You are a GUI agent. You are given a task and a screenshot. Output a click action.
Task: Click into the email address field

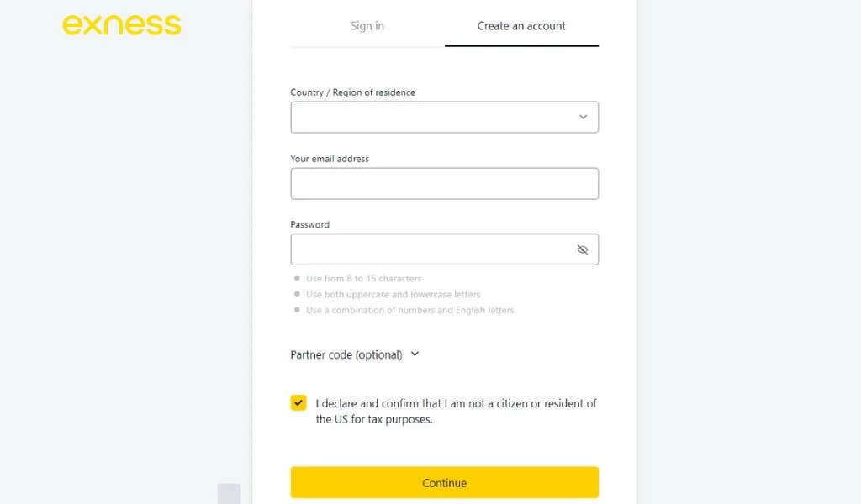444,183
